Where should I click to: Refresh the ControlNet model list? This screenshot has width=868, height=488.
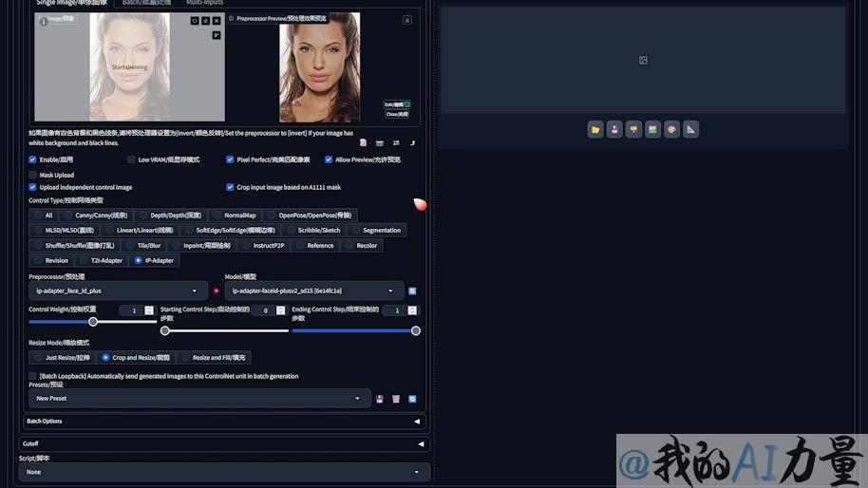412,291
